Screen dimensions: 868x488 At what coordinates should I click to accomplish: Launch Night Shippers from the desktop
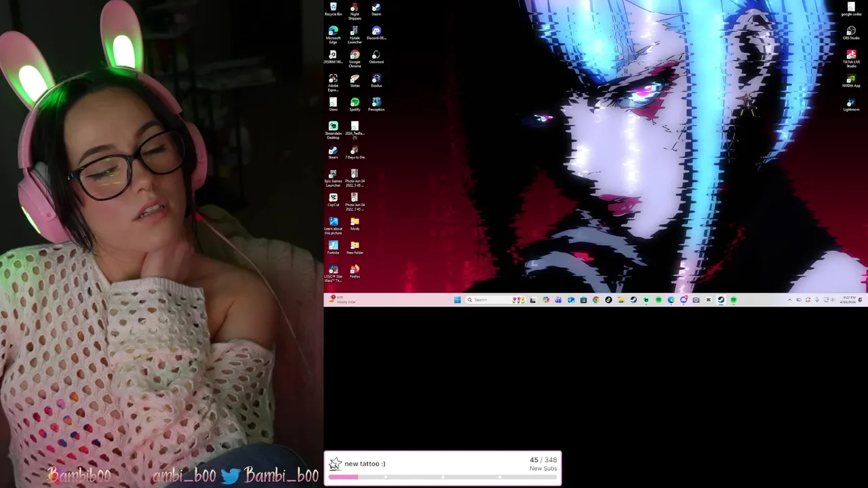click(x=355, y=11)
